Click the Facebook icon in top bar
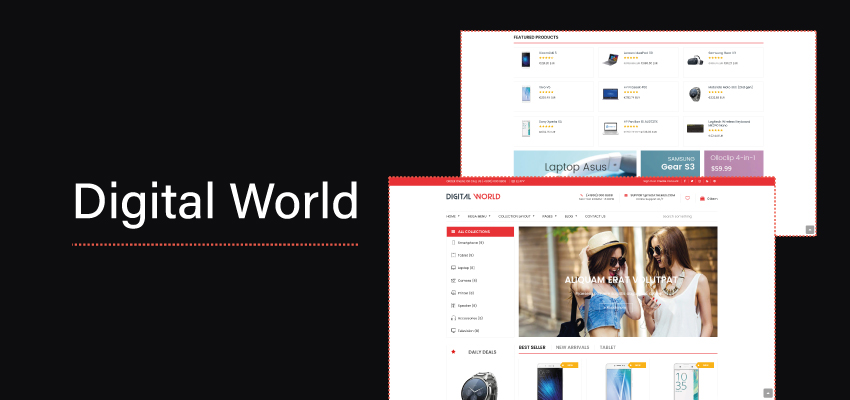 point(685,181)
